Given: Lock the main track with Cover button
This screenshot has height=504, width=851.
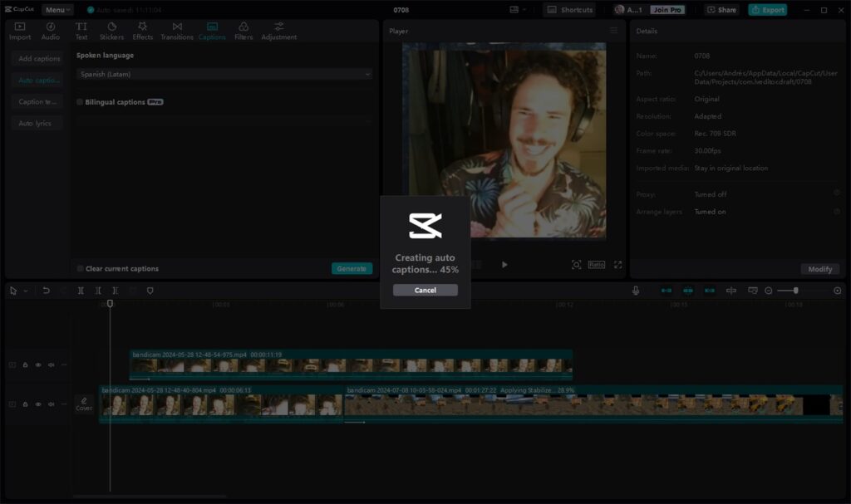Looking at the screenshot, I should [x=26, y=404].
